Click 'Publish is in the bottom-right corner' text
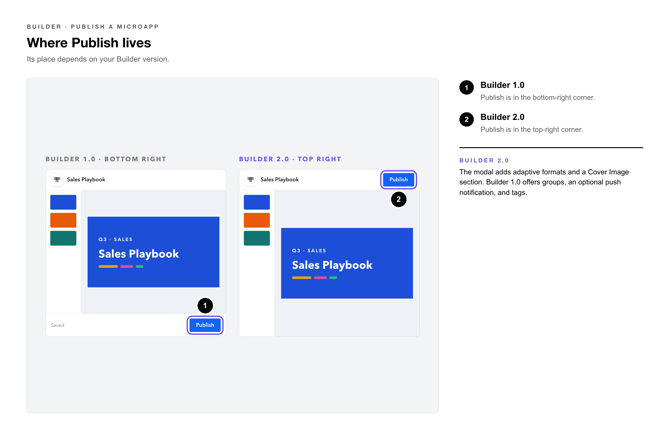This screenshot has width=670, height=430. pyautogui.click(x=538, y=97)
